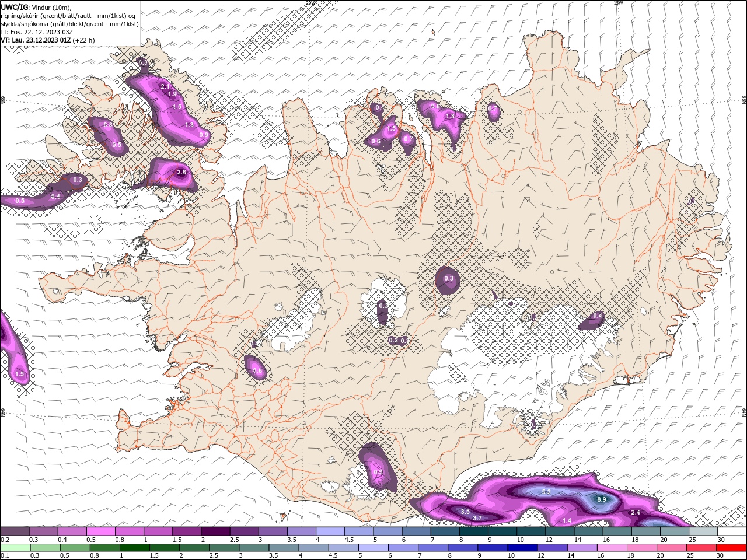The height and width of the screenshot is (560, 747).
Task: Click the 'VT: Lau. 23.12.2023 01Z (+22 h)' line
Action: (x=48, y=40)
